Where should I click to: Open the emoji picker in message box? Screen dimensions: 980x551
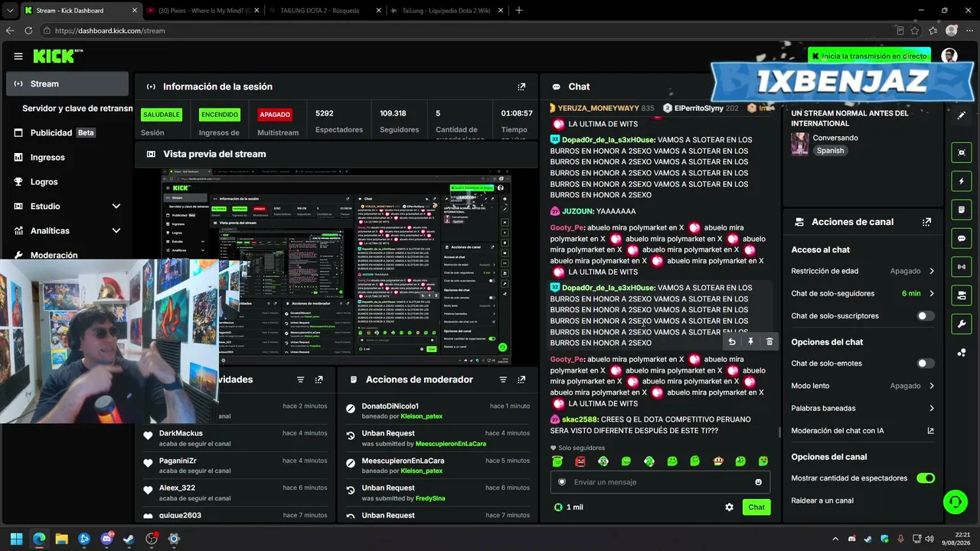759,482
